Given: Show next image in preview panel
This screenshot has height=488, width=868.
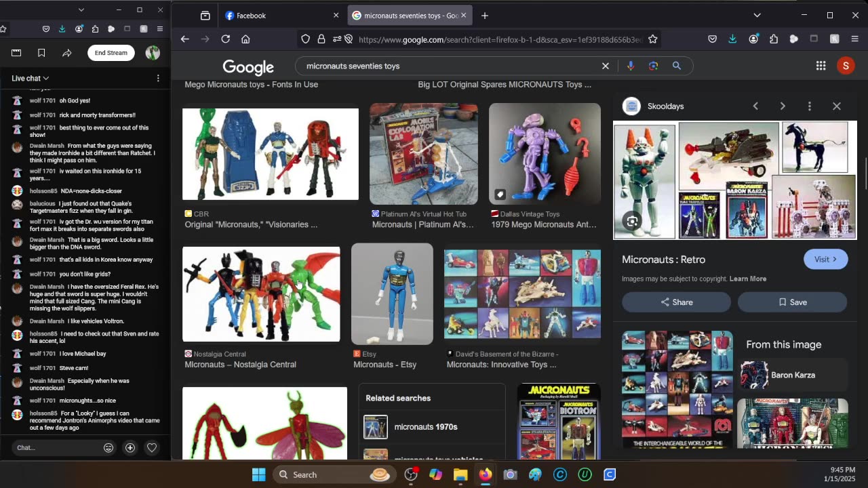Looking at the screenshot, I should click(783, 106).
